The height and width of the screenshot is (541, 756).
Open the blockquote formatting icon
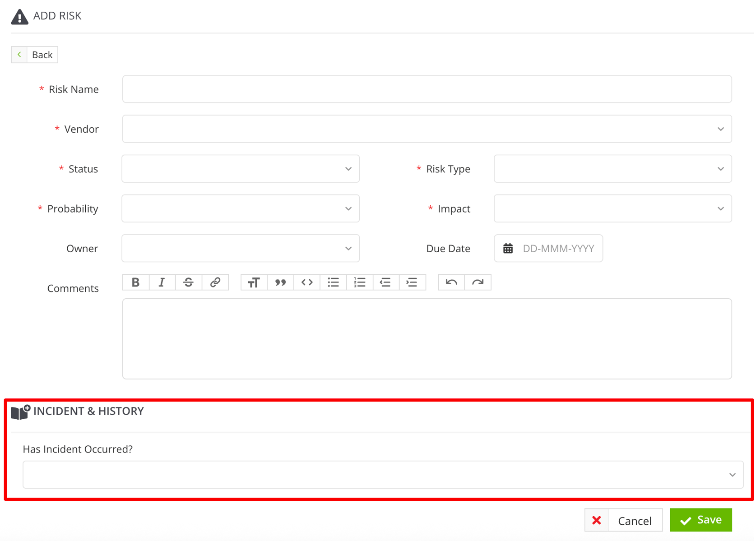(281, 282)
